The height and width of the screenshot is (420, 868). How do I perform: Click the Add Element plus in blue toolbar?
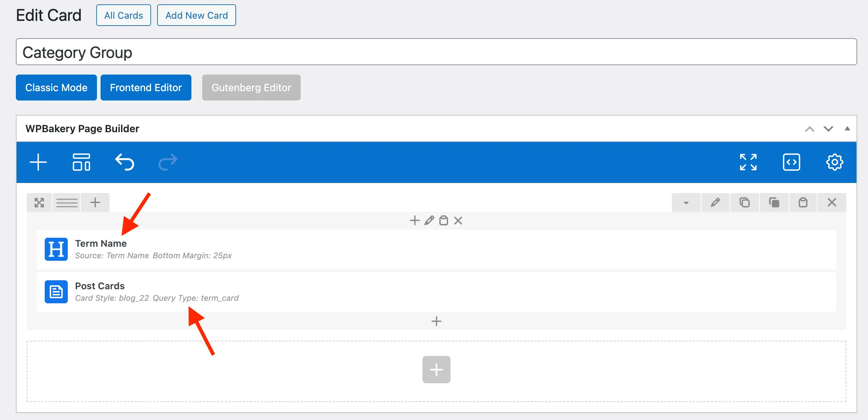point(38,162)
